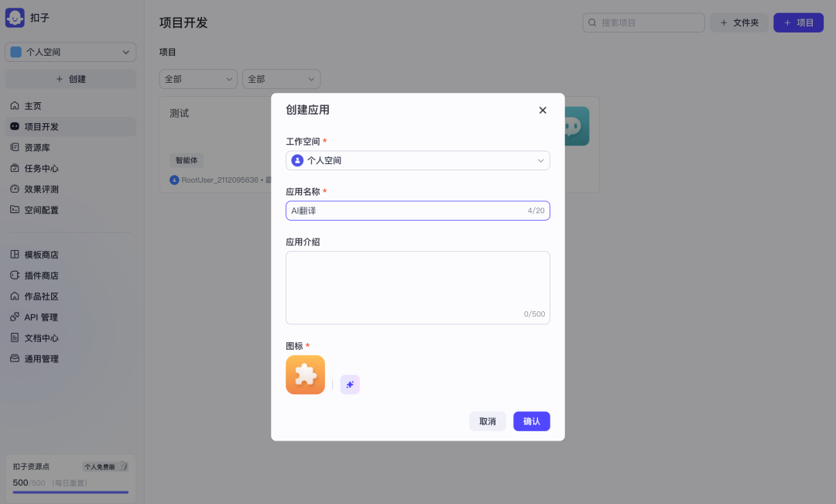Image resolution: width=836 pixels, height=504 pixels.
Task: Open 文档中心 from the sidebar
Action: click(70, 338)
